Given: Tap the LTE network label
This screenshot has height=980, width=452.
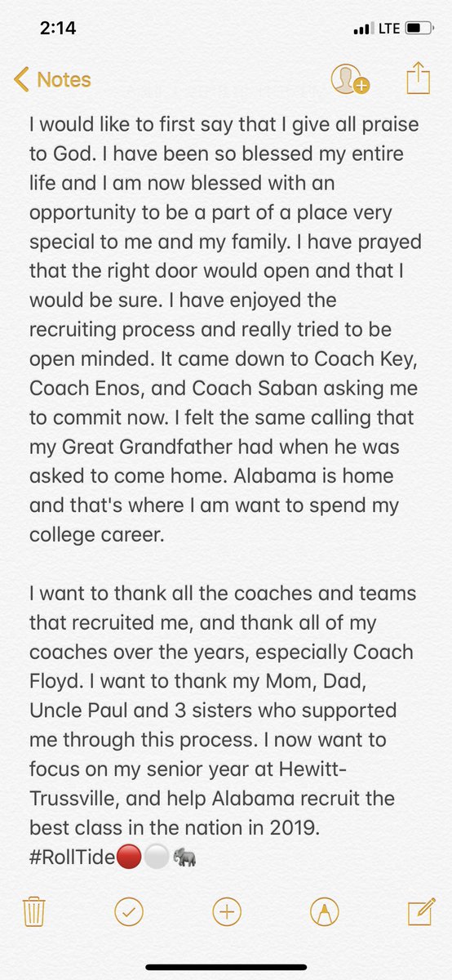Looking at the screenshot, I should pyautogui.click(x=388, y=29).
